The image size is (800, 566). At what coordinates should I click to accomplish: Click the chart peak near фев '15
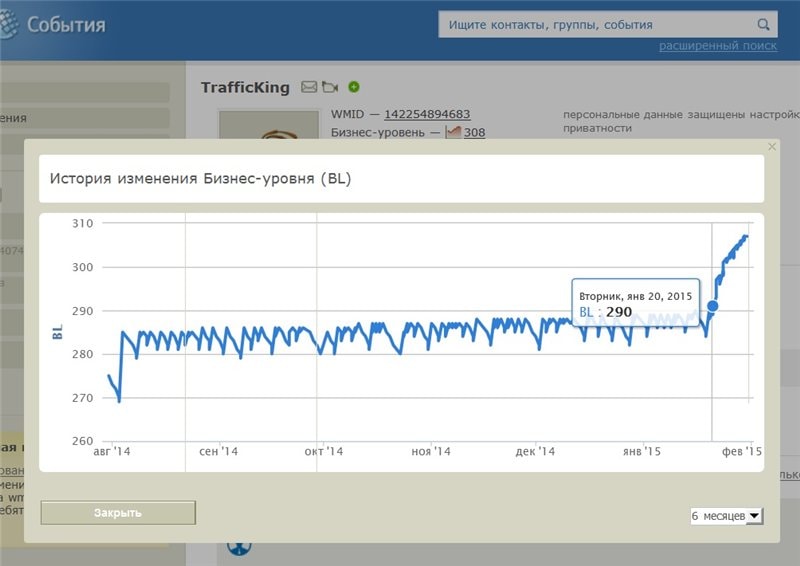tap(745, 237)
